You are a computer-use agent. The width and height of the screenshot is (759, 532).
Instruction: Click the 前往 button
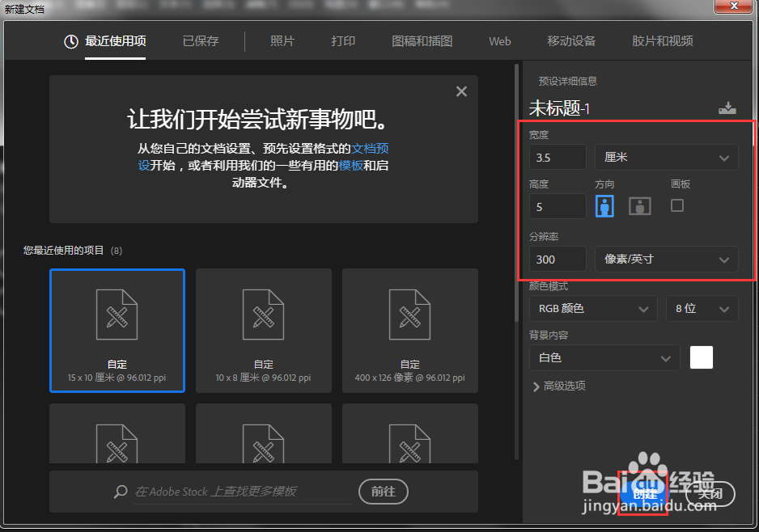pos(383,492)
